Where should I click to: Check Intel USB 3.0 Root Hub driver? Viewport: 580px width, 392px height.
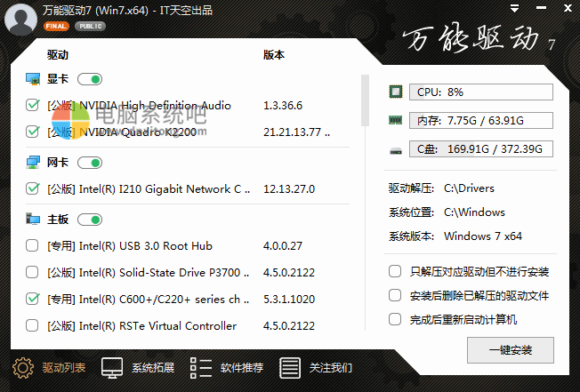point(32,245)
